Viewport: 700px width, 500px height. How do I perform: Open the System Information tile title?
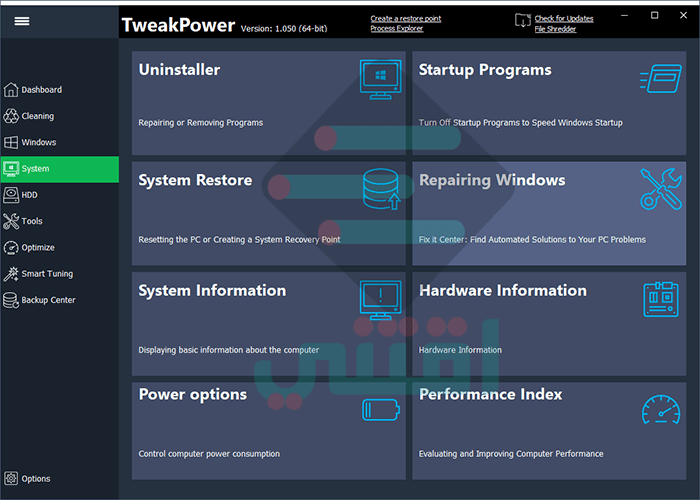point(212,291)
